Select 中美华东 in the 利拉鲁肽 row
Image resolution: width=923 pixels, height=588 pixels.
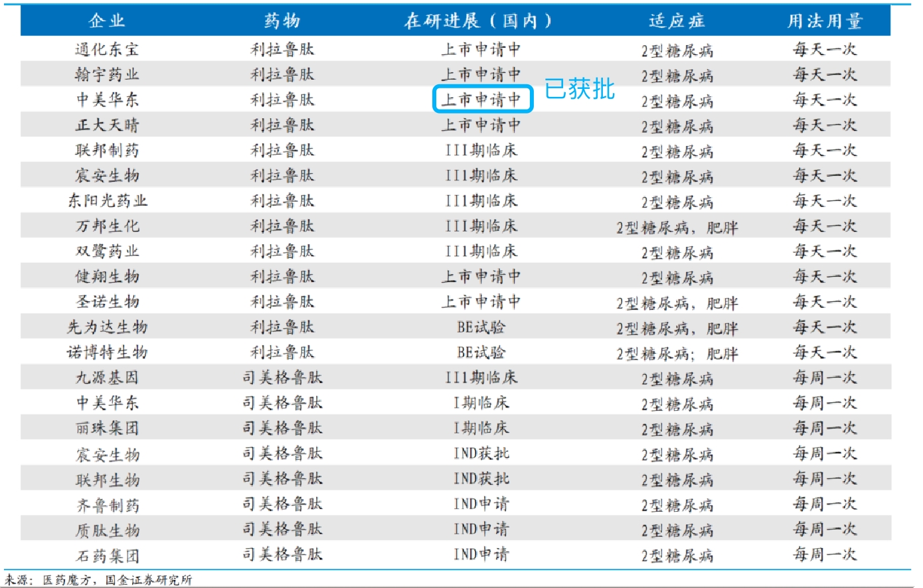point(107,100)
